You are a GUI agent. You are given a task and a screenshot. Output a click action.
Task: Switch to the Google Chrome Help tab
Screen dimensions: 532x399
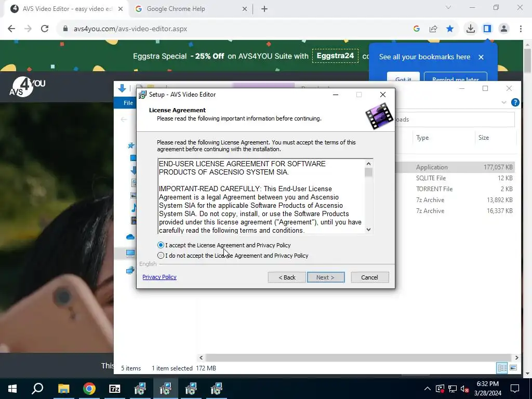(x=190, y=9)
